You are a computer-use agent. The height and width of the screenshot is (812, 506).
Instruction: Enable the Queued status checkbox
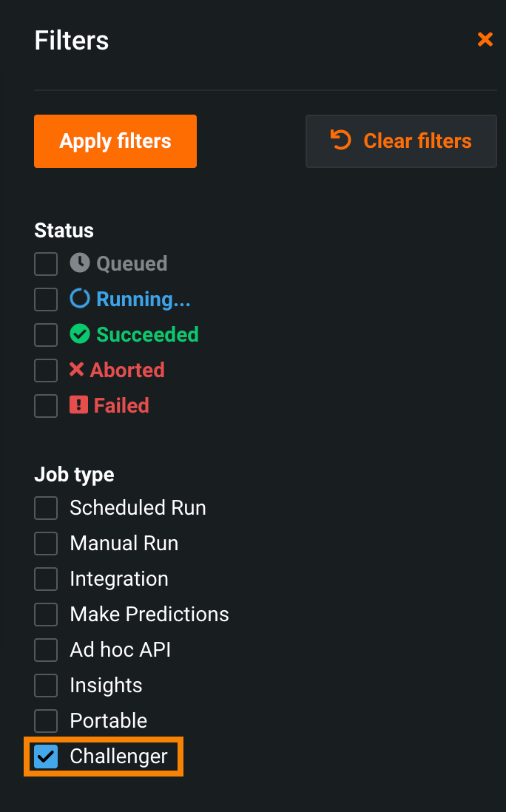pyautogui.click(x=46, y=264)
